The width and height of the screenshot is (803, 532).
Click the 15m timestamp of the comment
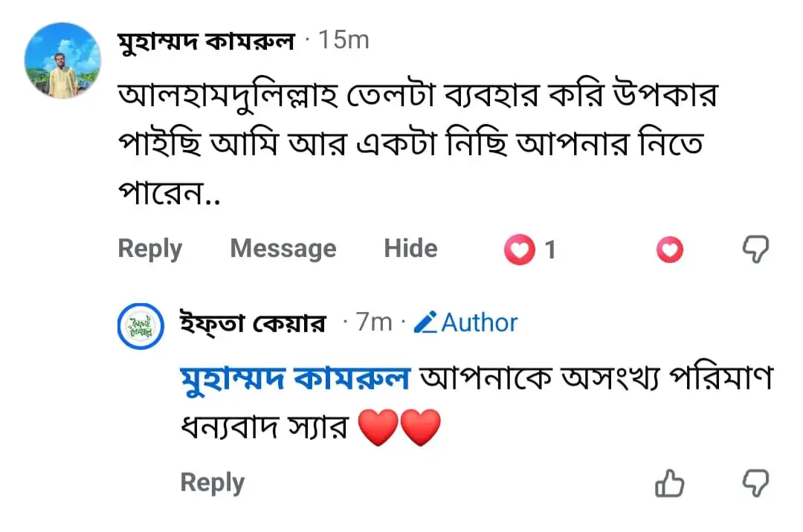344,40
